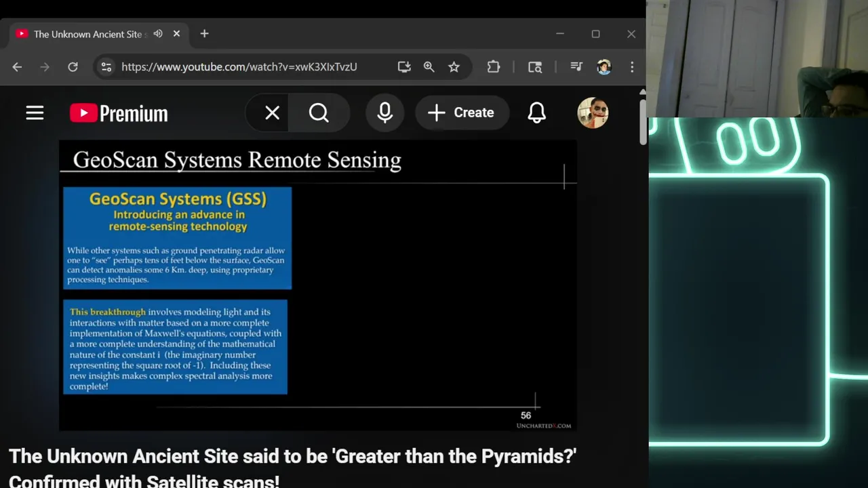Open YouTube hamburger guide menu

coord(35,113)
